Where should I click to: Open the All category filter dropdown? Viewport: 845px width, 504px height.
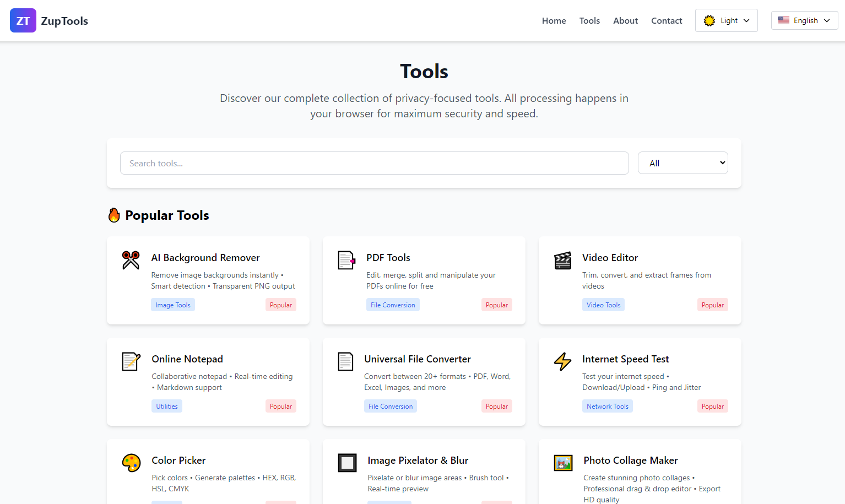point(682,162)
